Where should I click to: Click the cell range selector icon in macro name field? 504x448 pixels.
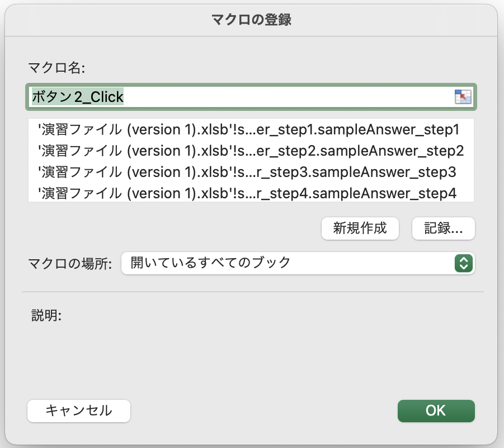point(463,97)
